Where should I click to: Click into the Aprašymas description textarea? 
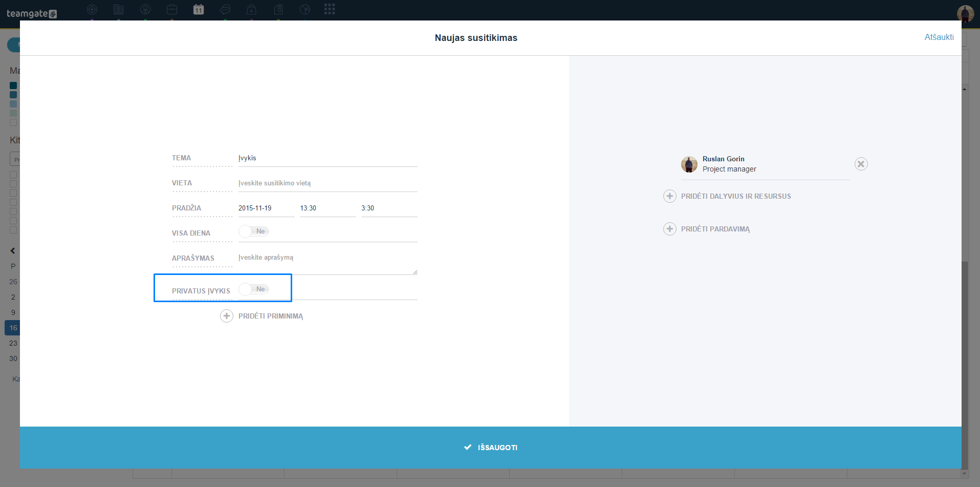pos(328,263)
